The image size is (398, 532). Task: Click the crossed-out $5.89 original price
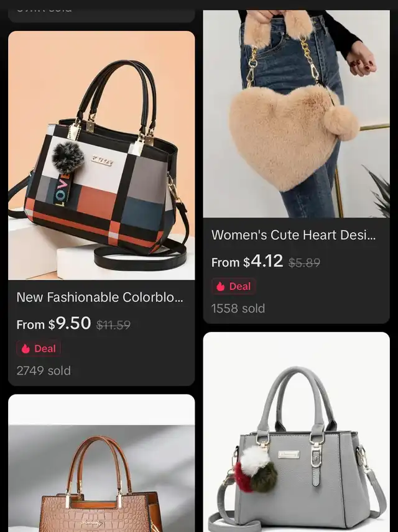pyautogui.click(x=304, y=263)
